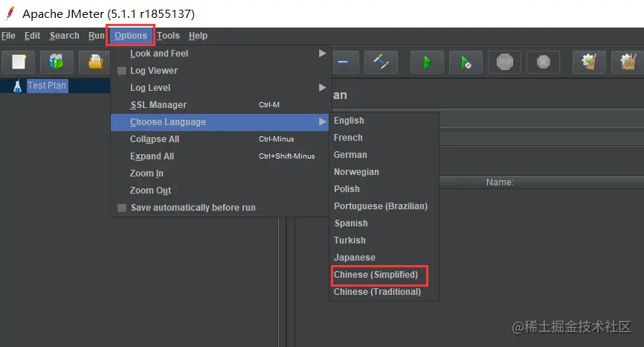Click the Remove (minus) toolbar icon
Image resolution: width=644 pixels, height=347 pixels.
344,62
